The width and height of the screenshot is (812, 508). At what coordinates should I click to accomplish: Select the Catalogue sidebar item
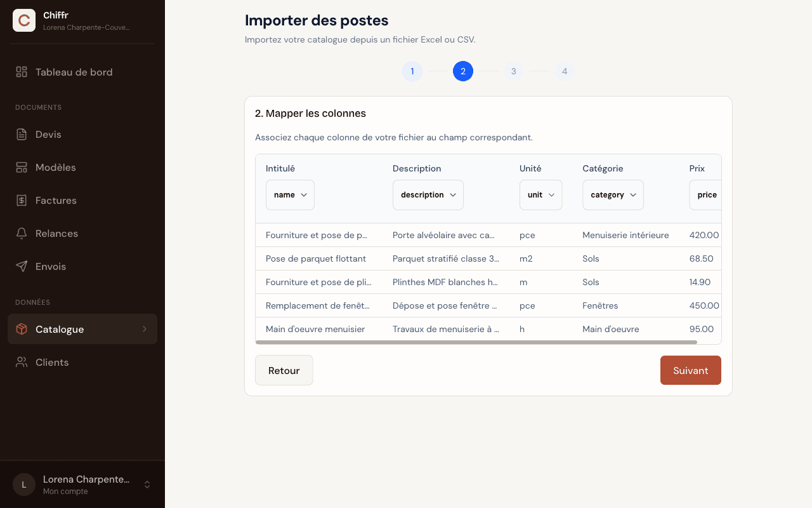[82, 329]
